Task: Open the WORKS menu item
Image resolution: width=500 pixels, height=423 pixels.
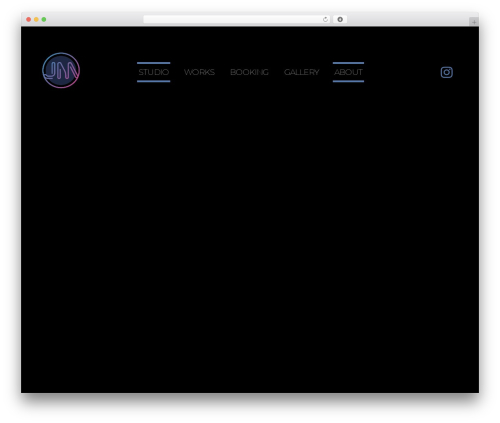Action: coord(199,72)
